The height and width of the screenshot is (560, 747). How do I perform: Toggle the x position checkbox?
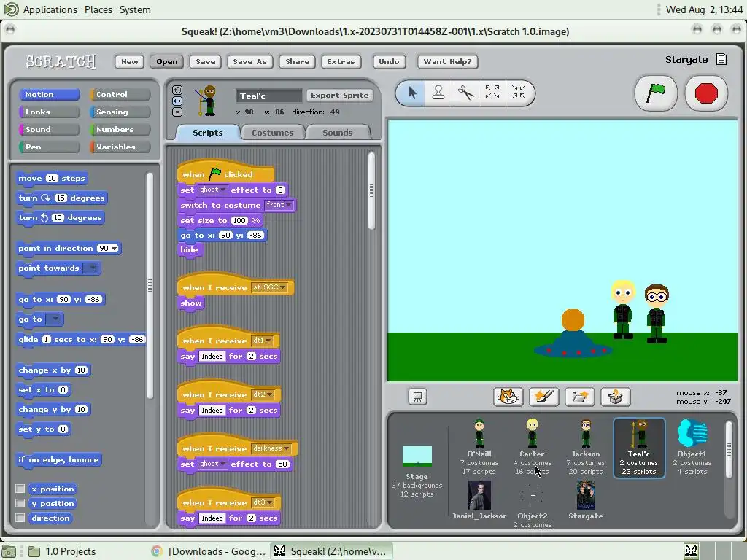20,489
